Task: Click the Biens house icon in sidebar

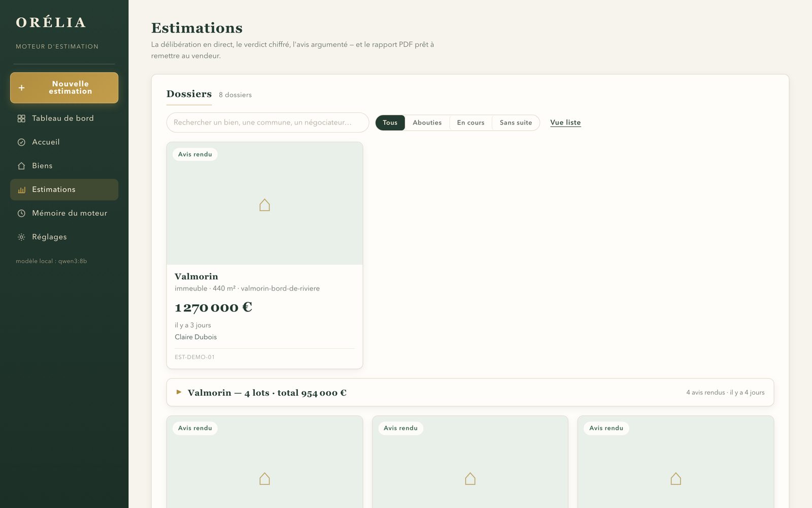Action: [21, 166]
